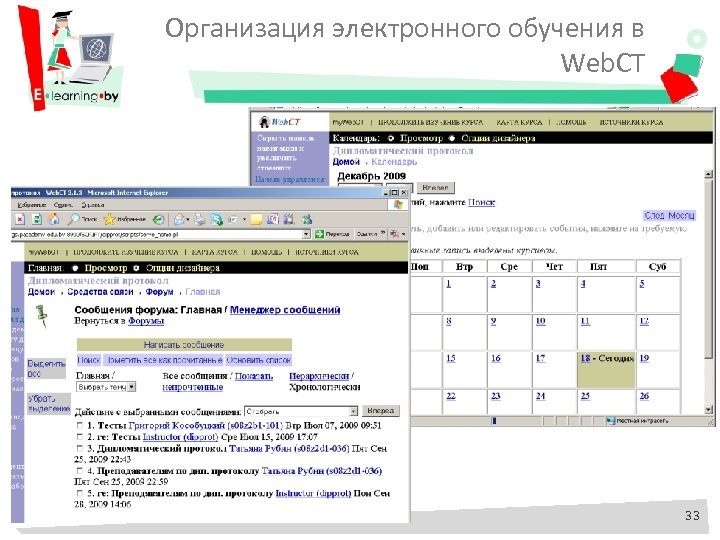Click Убрать выделение in the side panel
This screenshot has height=540, width=720.
(x=49, y=404)
